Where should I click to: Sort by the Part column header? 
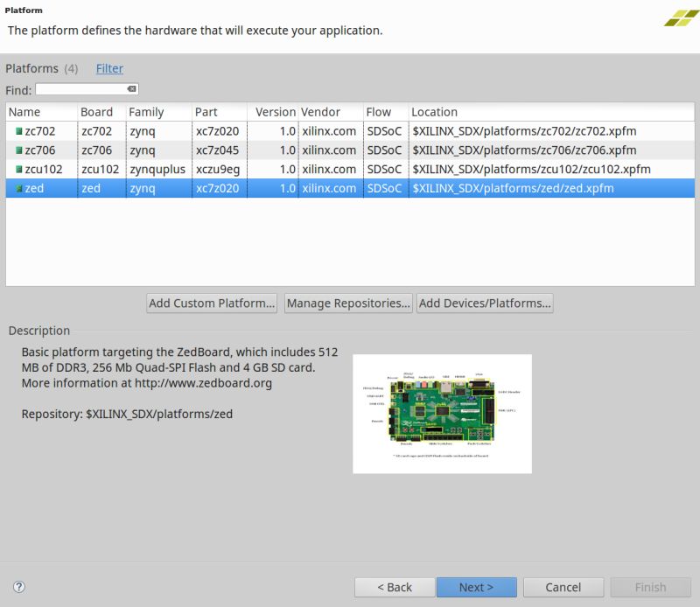tap(220, 112)
